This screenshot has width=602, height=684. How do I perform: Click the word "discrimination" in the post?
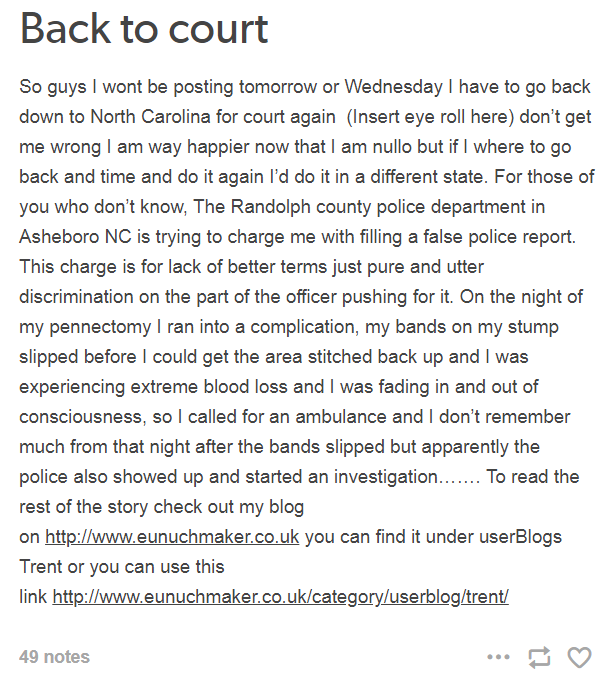[76, 297]
